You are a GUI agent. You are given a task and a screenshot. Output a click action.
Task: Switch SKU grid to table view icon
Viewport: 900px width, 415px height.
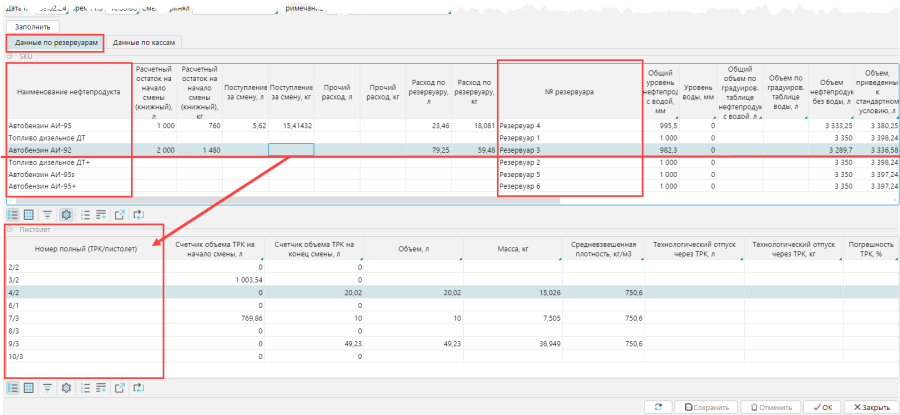[29, 214]
